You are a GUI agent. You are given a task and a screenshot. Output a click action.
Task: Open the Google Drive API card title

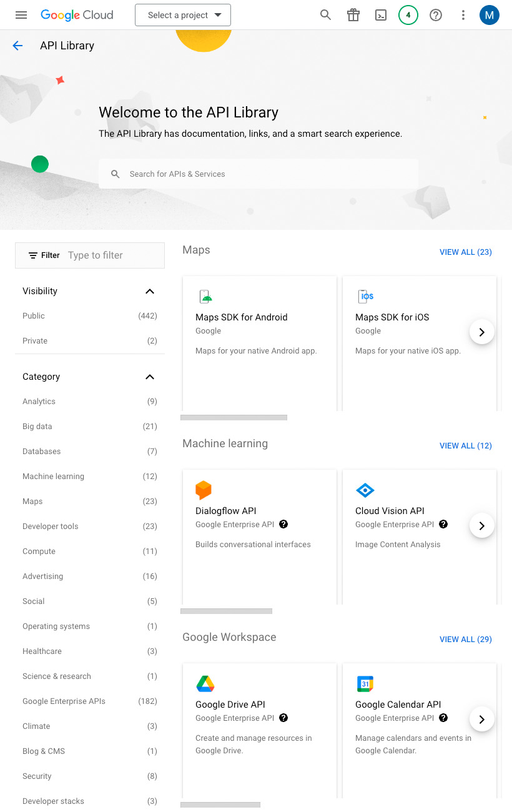click(230, 705)
